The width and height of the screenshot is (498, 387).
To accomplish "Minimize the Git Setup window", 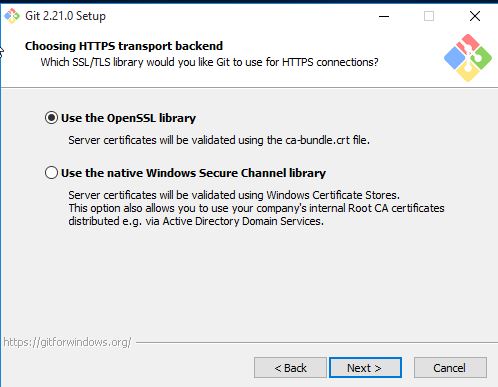I will point(384,16).
